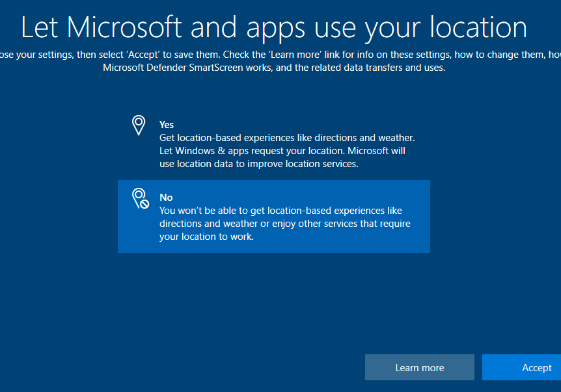Select the No location option
The height and width of the screenshot is (392, 561).
pos(274,216)
